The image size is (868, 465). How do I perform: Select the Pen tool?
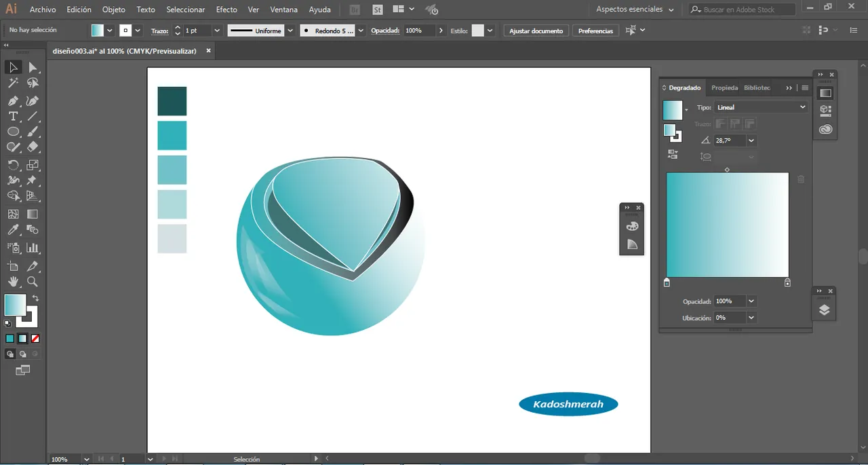(x=13, y=100)
